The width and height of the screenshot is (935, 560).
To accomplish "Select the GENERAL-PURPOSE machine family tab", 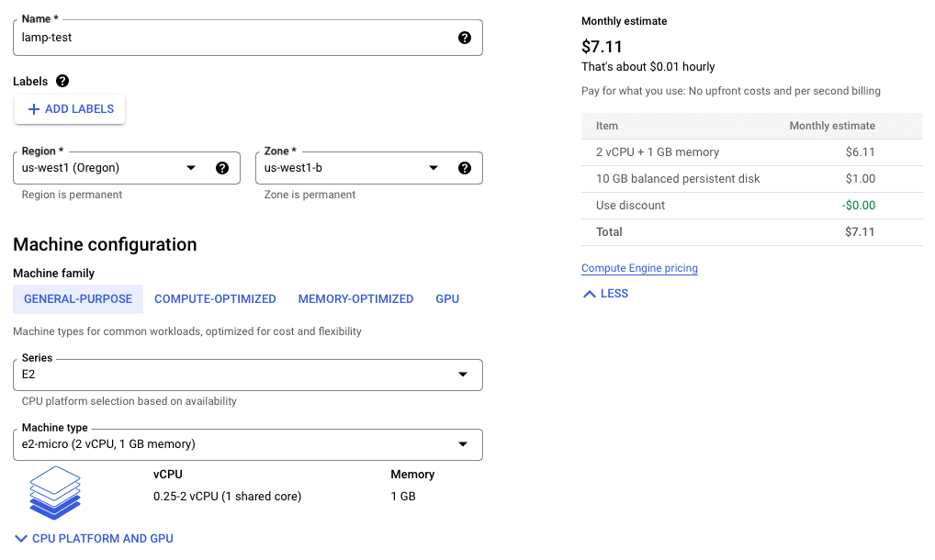I will [78, 299].
